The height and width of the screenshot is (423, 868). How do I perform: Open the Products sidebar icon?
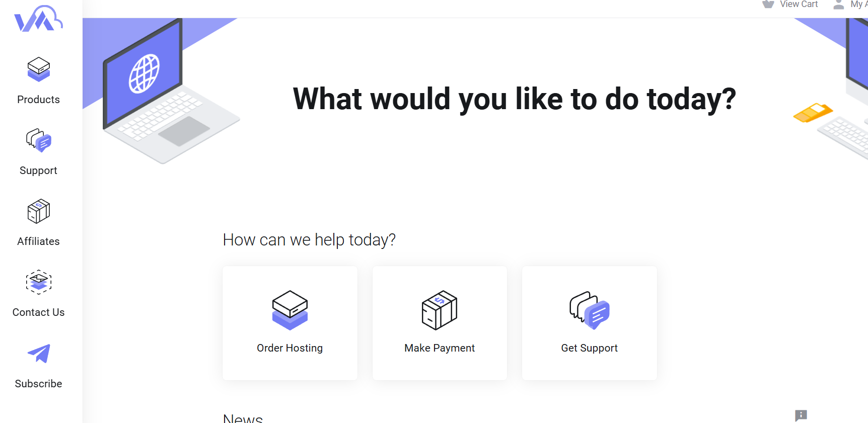[39, 69]
